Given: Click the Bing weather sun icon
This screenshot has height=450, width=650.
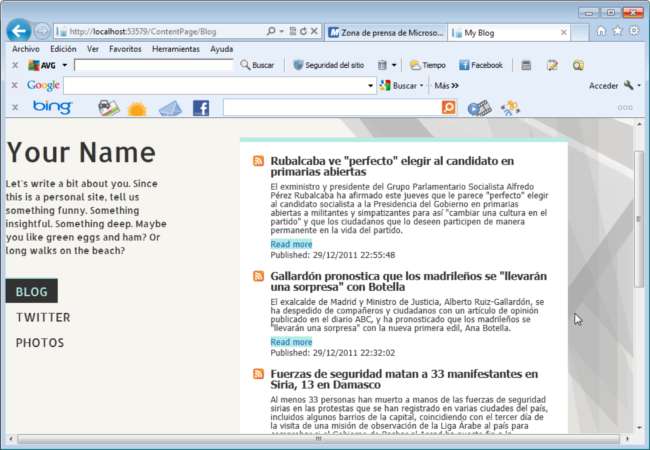Looking at the screenshot, I should pyautogui.click(x=137, y=109).
